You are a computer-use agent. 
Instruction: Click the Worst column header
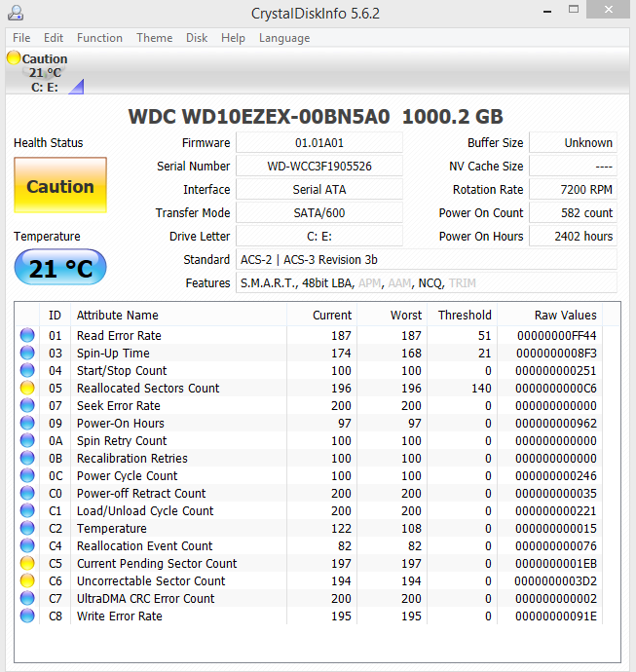point(393,315)
